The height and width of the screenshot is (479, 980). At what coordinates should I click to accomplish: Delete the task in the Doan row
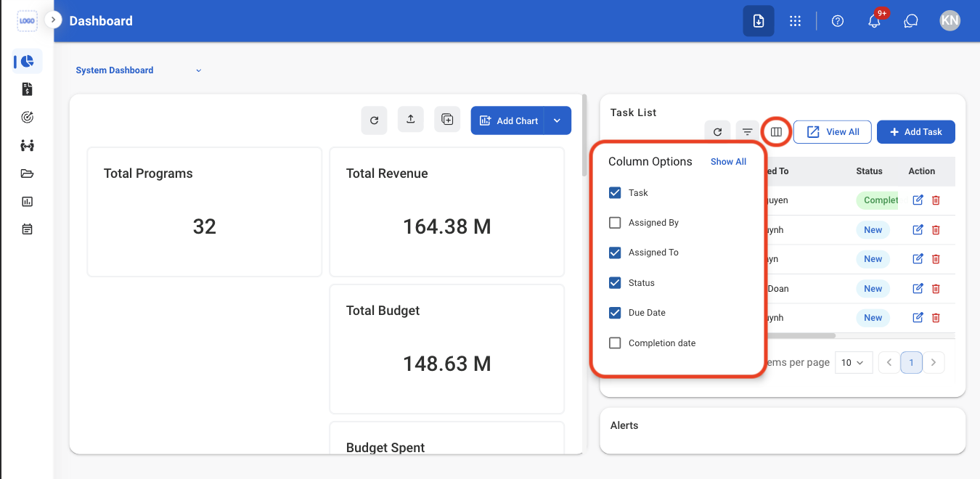936,288
